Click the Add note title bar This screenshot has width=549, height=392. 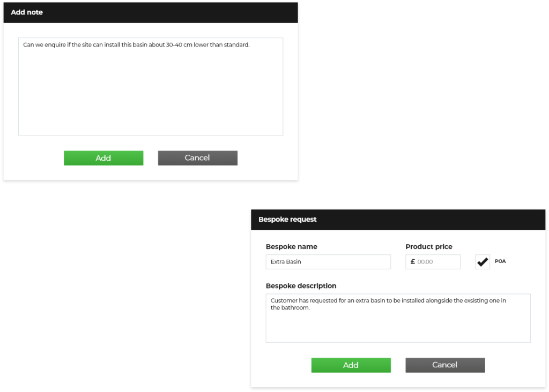(x=150, y=12)
